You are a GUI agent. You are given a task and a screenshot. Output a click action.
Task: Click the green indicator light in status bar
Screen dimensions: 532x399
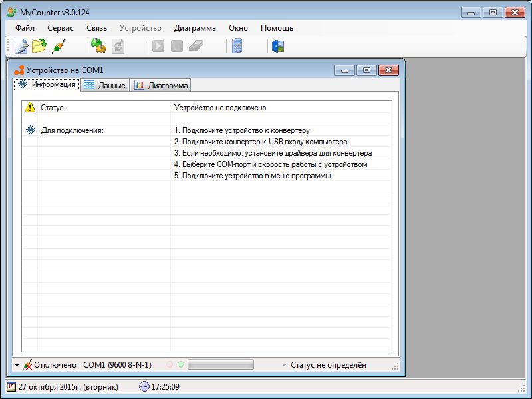181,364
